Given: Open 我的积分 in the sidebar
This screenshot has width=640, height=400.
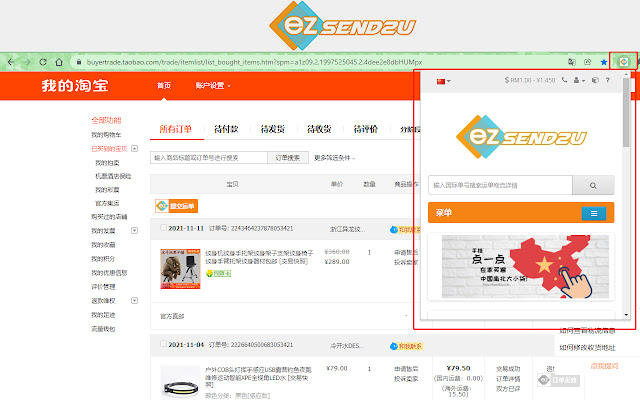Looking at the screenshot, I should coord(103,259).
